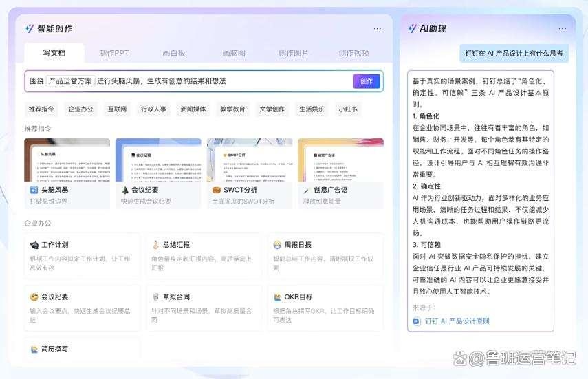The width and height of the screenshot is (588, 379).
Task: Click the 2. 确定性 heading in the answer
Action: click(x=426, y=186)
